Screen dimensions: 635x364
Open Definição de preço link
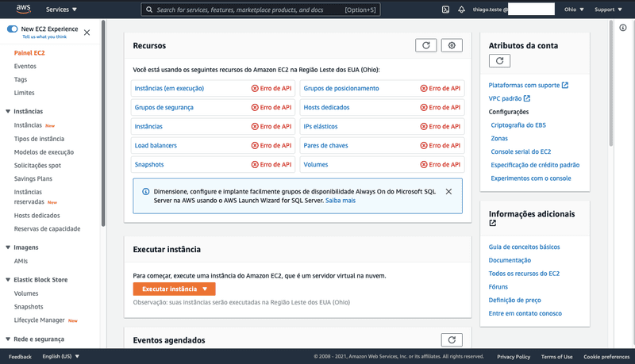click(x=514, y=300)
